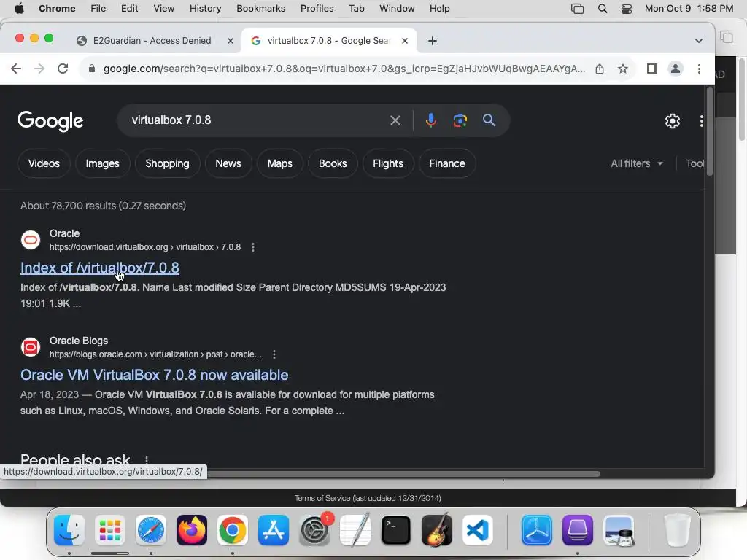This screenshot has height=560, width=747.
Task: Bookmark this page with the star
Action: (x=623, y=69)
